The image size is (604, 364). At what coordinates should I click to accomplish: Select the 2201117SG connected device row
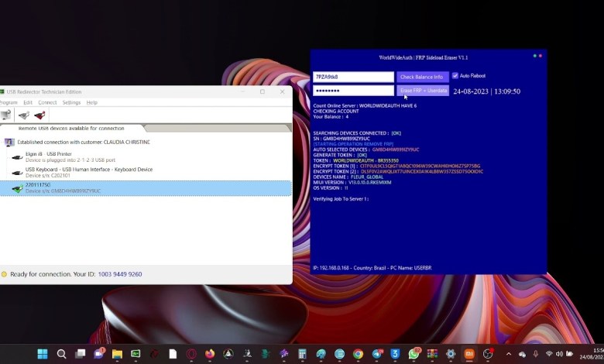pos(146,188)
